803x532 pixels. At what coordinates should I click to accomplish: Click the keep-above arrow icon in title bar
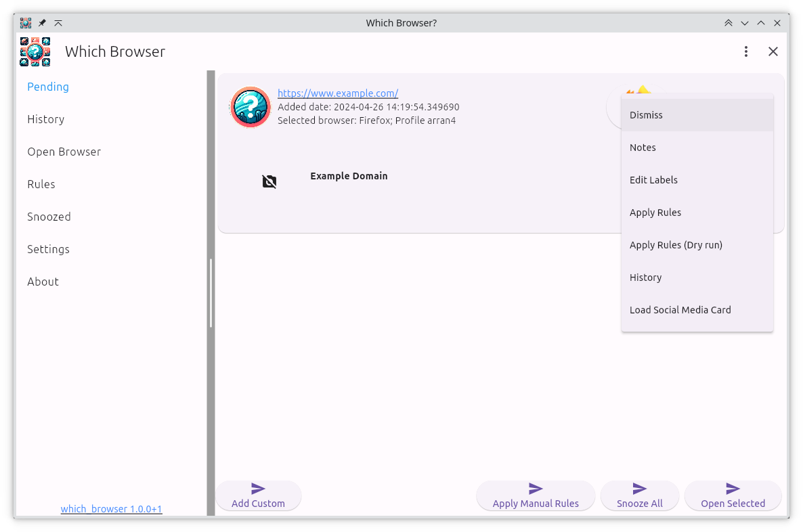pos(58,23)
